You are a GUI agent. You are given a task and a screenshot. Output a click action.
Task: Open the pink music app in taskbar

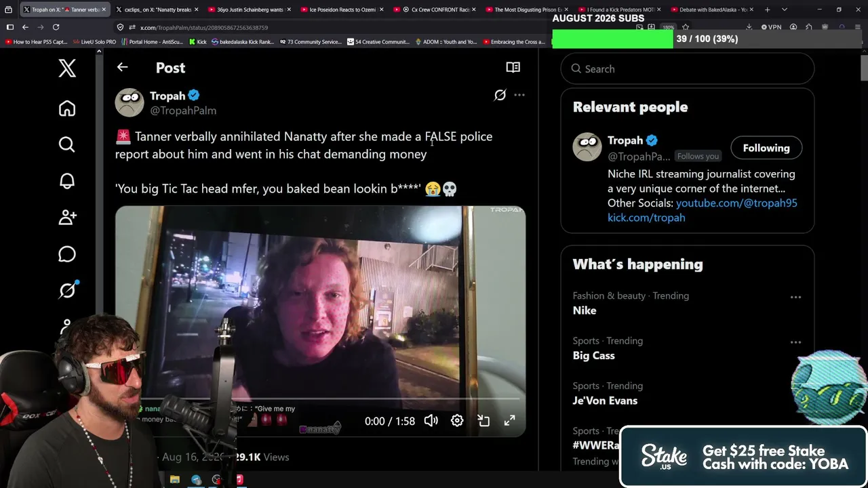coord(239,480)
